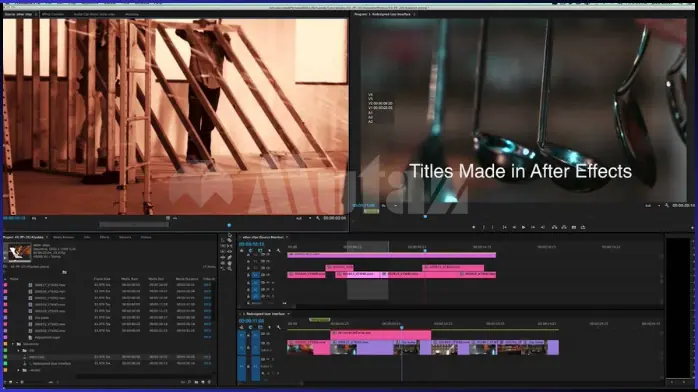The width and height of the screenshot is (698, 392).
Task: Select the Zoom magnifier tool
Action: click(230, 269)
